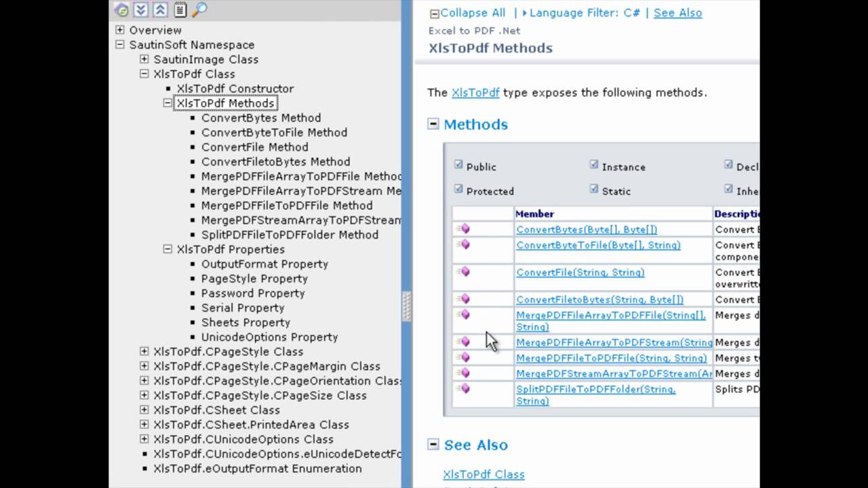Image resolution: width=868 pixels, height=488 pixels.
Task: Click the collapse all double-up arrows icon
Action: (160, 9)
